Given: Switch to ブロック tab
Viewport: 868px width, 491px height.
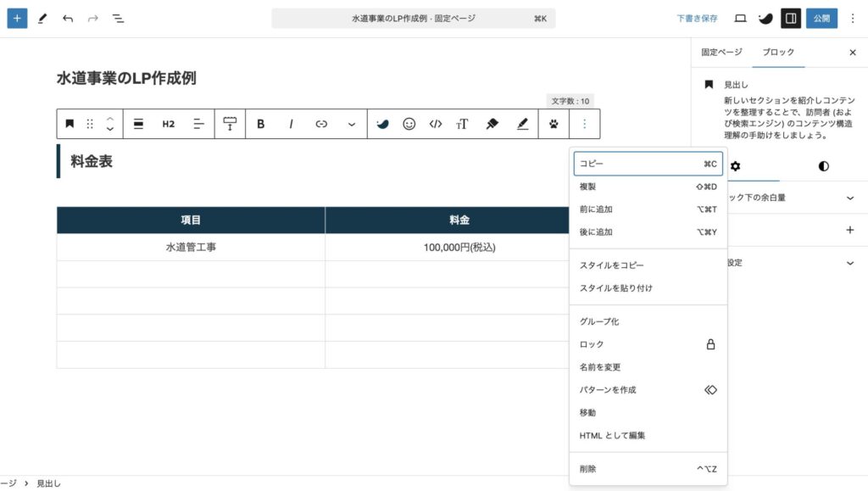Looking at the screenshot, I should click(x=778, y=52).
